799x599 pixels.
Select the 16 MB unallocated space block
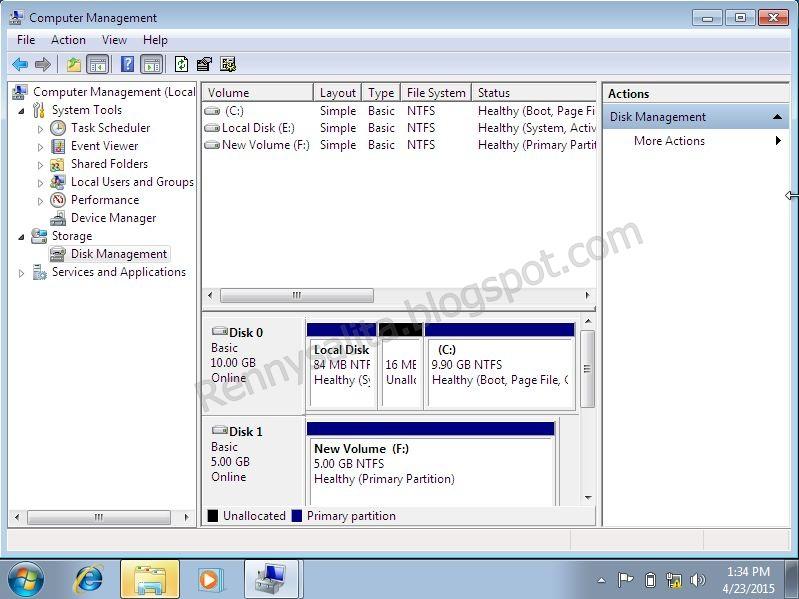(401, 366)
